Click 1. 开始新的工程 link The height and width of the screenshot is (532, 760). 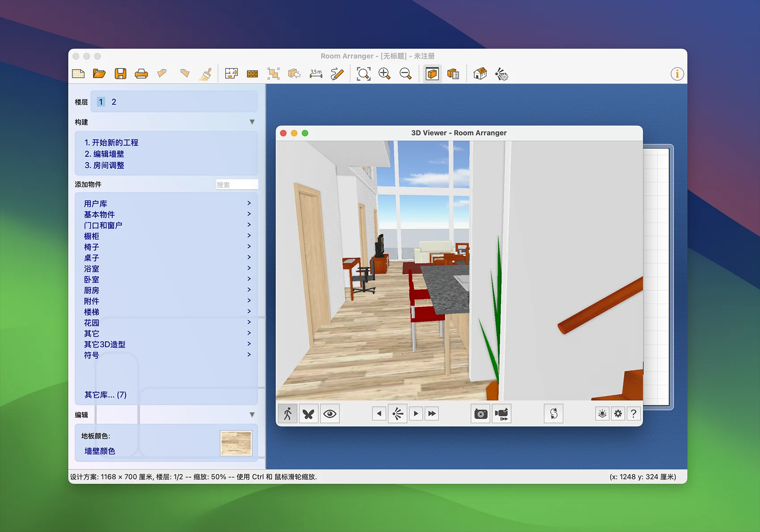coord(111,142)
